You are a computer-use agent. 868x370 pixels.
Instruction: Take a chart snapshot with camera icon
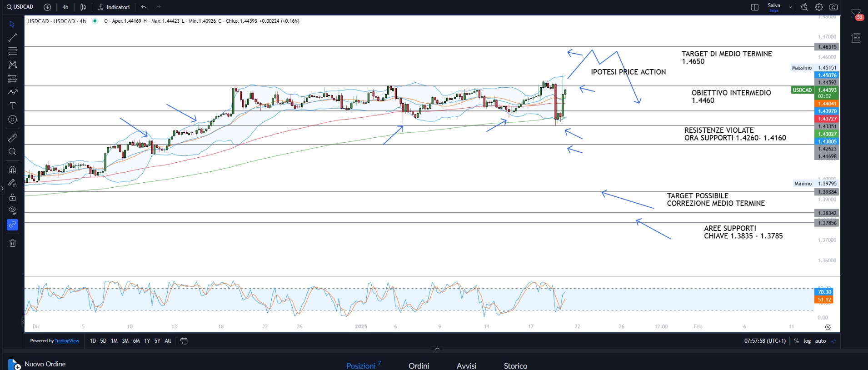[833, 7]
